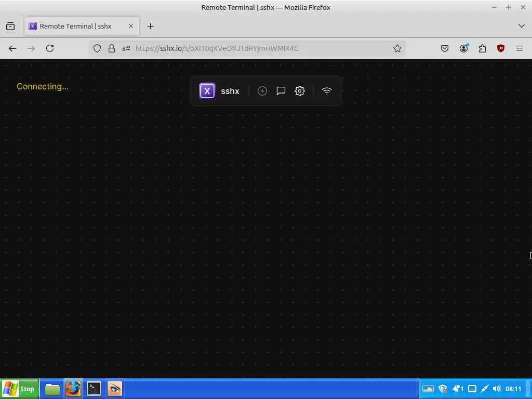Open extensions puzzle icon
The width and height of the screenshot is (532, 399).
pyautogui.click(x=482, y=48)
